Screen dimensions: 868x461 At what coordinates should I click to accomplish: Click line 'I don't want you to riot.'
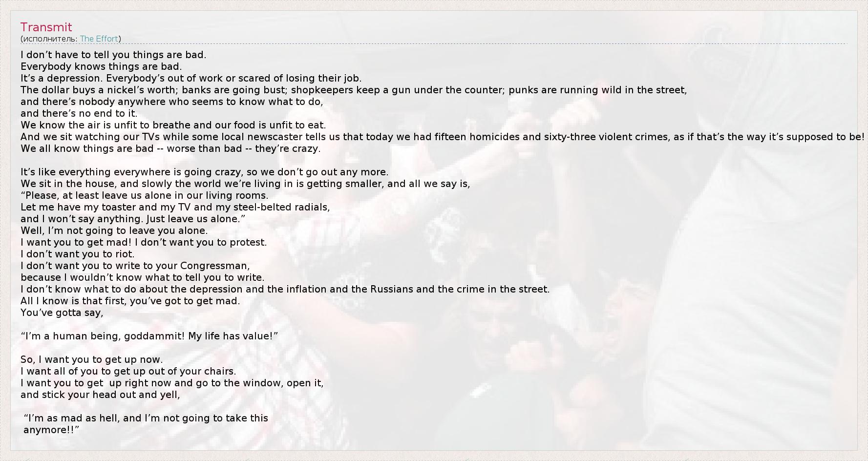tap(77, 254)
